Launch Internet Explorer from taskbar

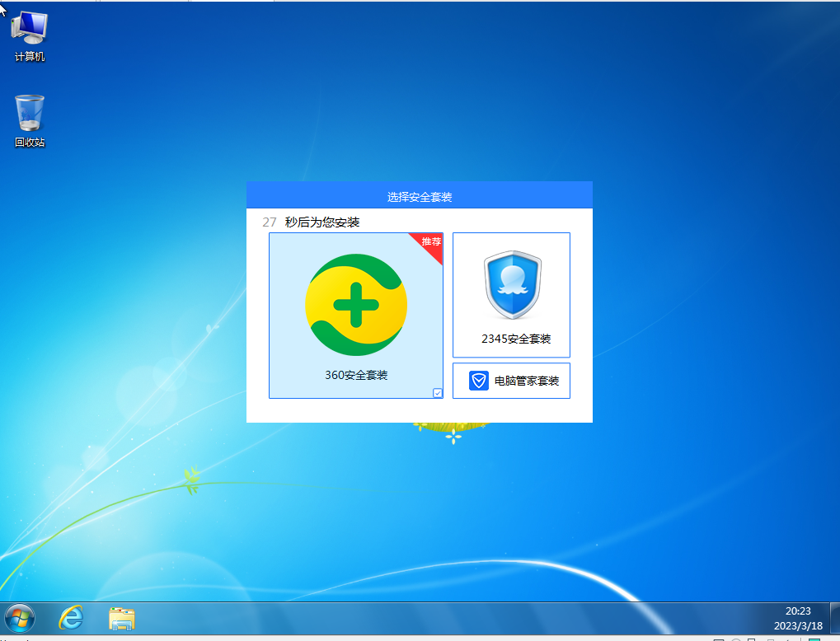coord(71,618)
